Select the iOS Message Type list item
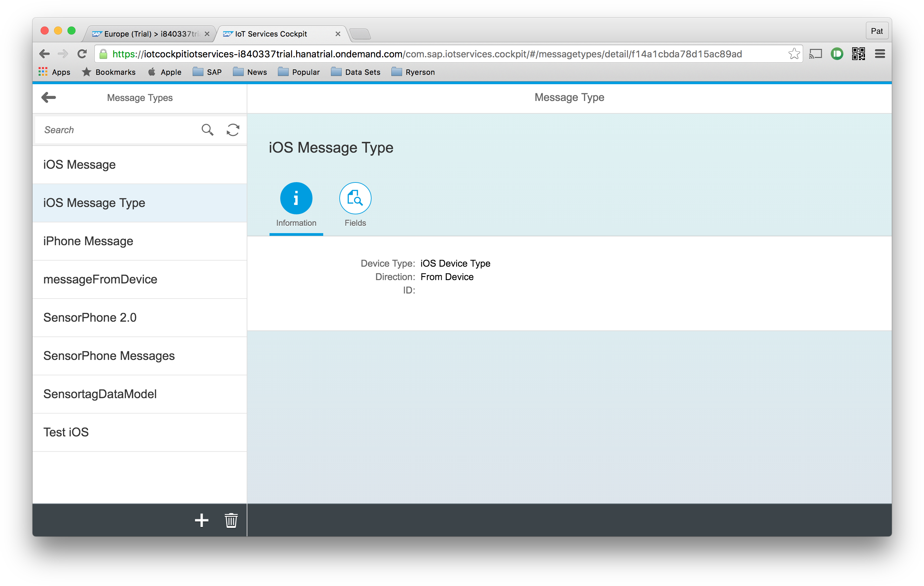This screenshot has width=924, height=586. (x=140, y=203)
